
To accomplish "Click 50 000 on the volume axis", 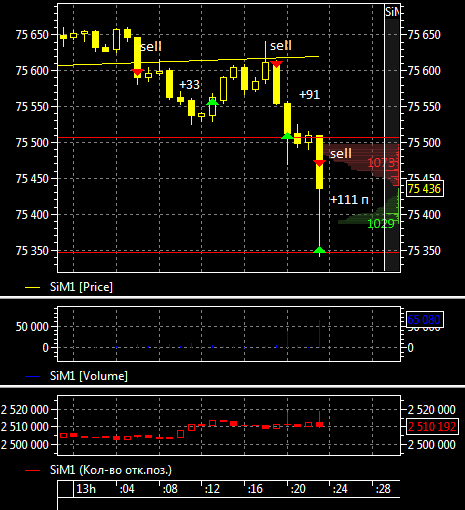I will click(32, 327).
